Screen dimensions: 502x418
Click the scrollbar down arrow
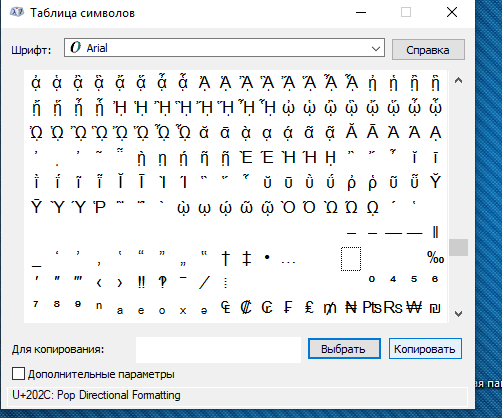click(458, 313)
